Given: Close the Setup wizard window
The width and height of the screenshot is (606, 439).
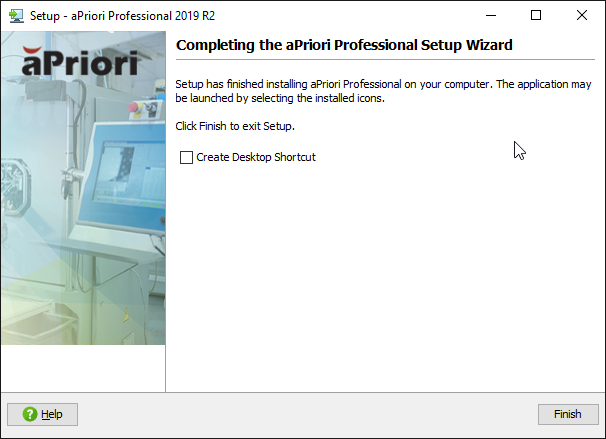Looking at the screenshot, I should pyautogui.click(x=582, y=15).
